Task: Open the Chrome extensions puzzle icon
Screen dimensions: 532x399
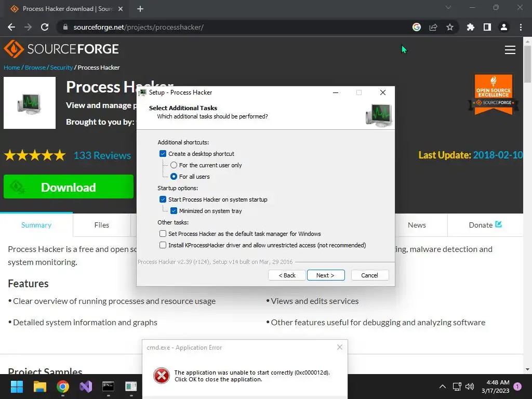Action: 471,27
